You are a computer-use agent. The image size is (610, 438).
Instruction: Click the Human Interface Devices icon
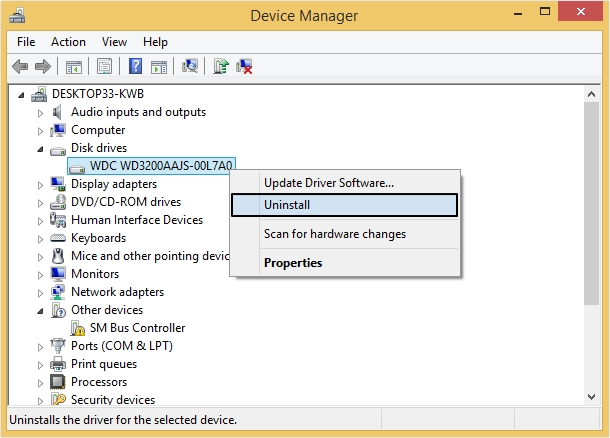(x=58, y=220)
